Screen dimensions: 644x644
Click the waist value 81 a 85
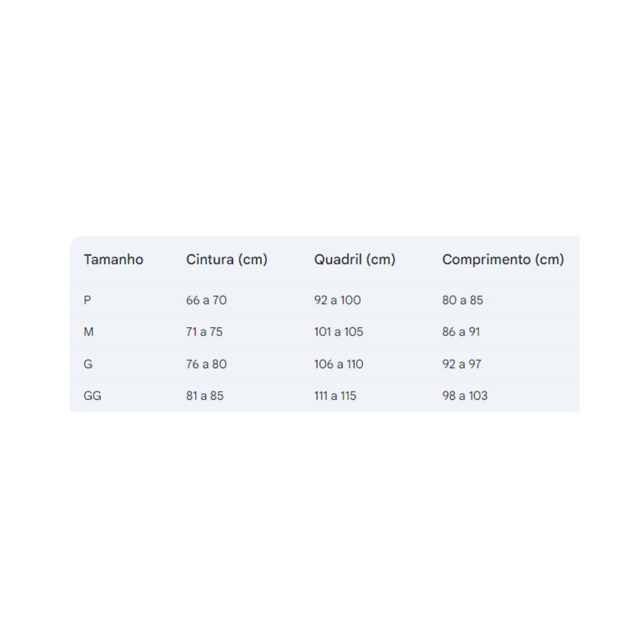[x=204, y=396]
